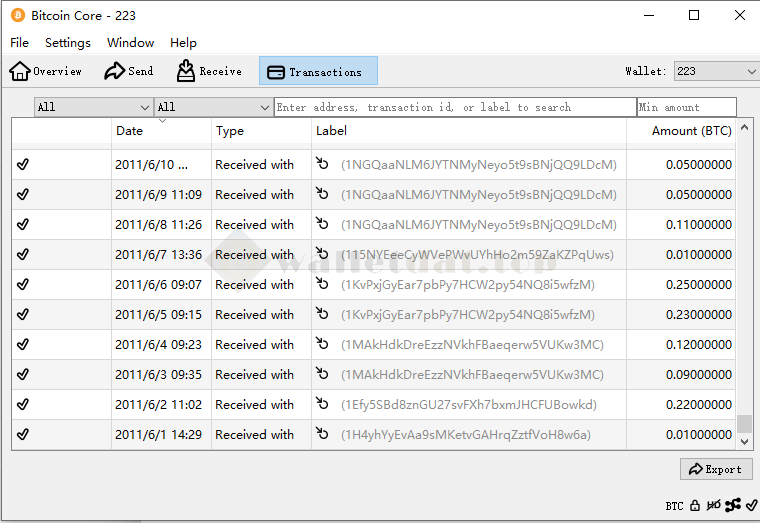Click the address search input field
The image size is (760, 523).
tap(455, 107)
